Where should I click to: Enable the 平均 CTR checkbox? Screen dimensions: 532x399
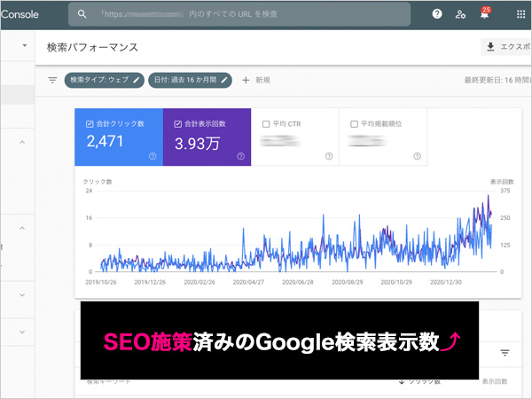[x=266, y=124]
